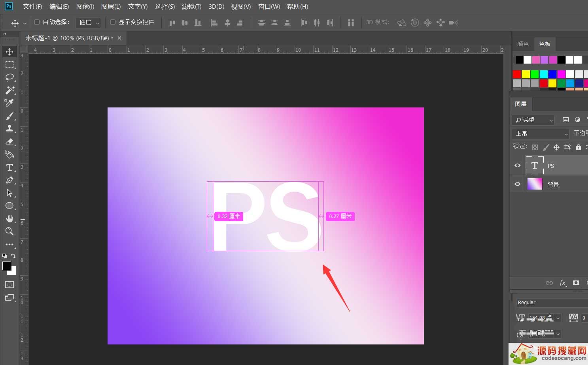
Task: Open the Move tool preset picker arrow
Action: (x=25, y=23)
